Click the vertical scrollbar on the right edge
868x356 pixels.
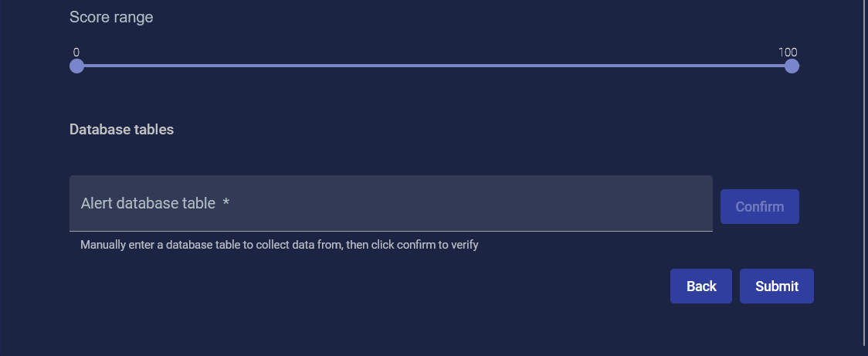(864, 170)
